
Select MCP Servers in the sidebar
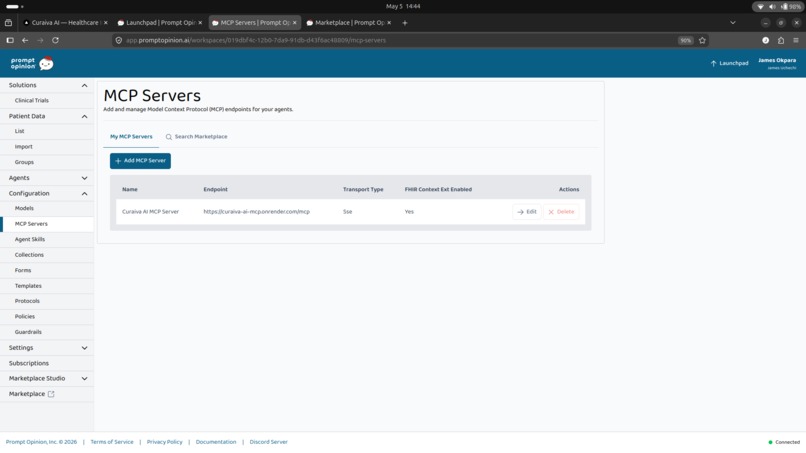[x=47, y=224]
